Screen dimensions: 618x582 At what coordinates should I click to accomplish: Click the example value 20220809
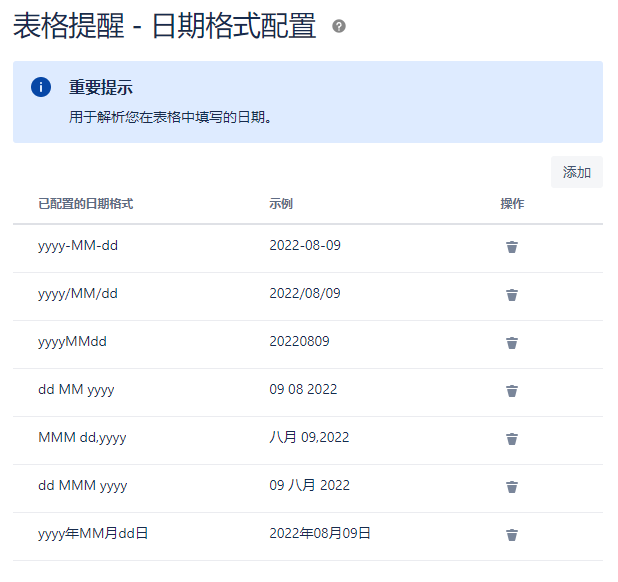299,341
